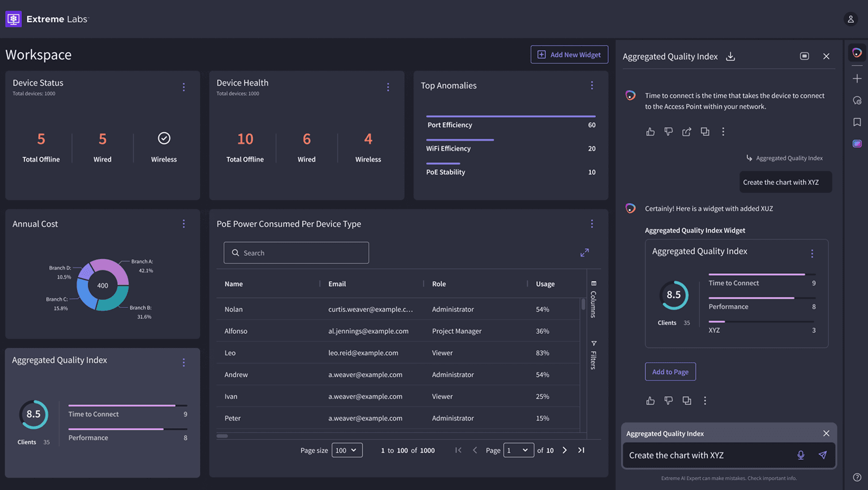Click the Aggregated Quality Index reply reference
The image size is (868, 490).
(x=784, y=158)
